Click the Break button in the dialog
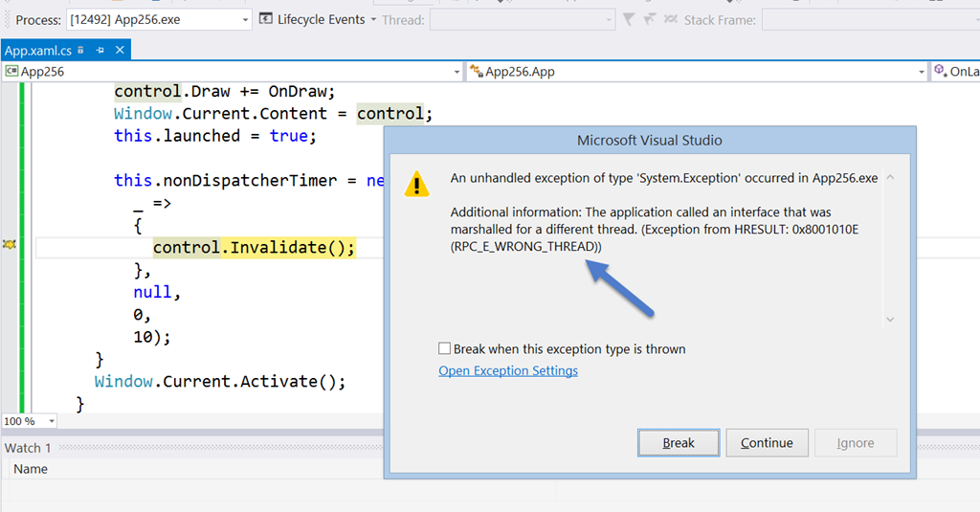 (x=679, y=442)
